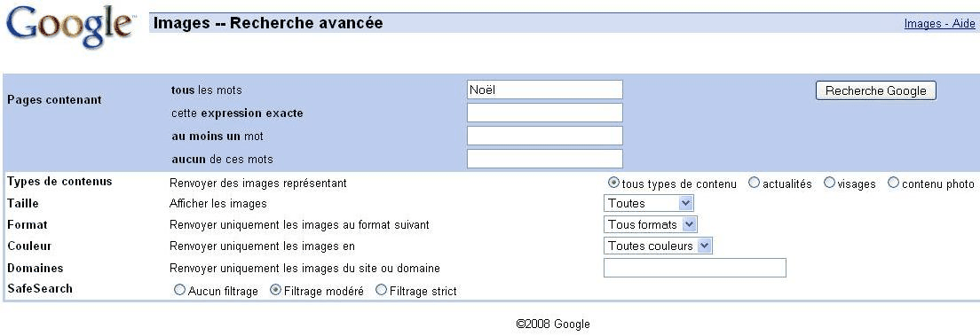Click the Domaines site or domain field
The image size is (980, 336).
[694, 268]
